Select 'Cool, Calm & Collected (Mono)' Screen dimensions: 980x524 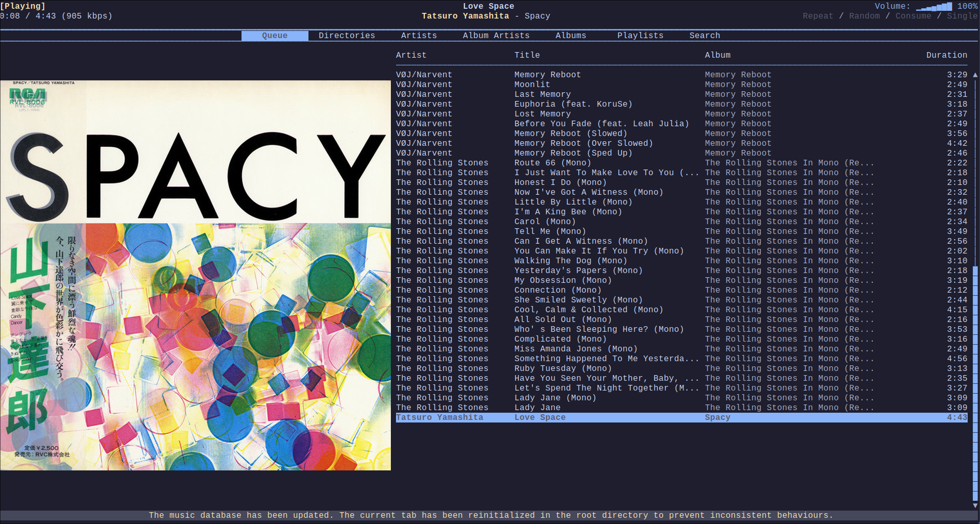click(x=681, y=310)
